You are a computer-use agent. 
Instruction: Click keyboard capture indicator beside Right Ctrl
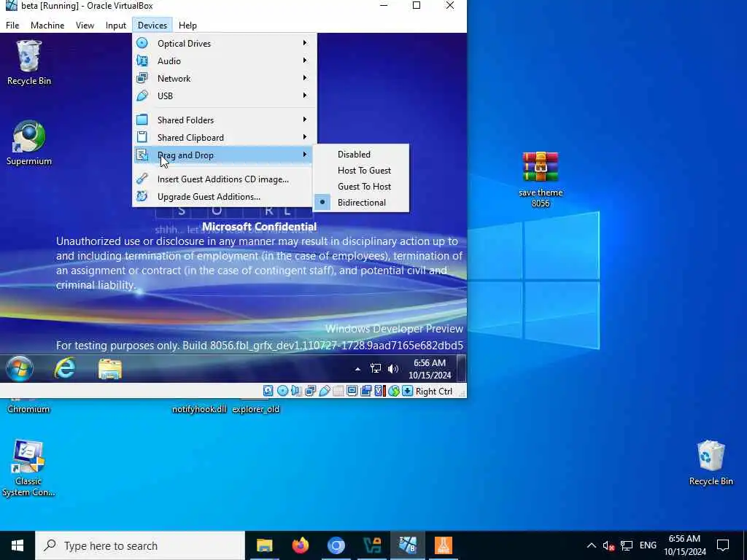(x=407, y=391)
